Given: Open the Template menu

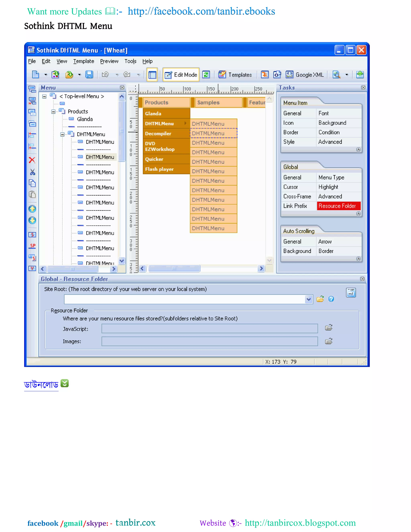Looking at the screenshot, I should click(x=83, y=61).
